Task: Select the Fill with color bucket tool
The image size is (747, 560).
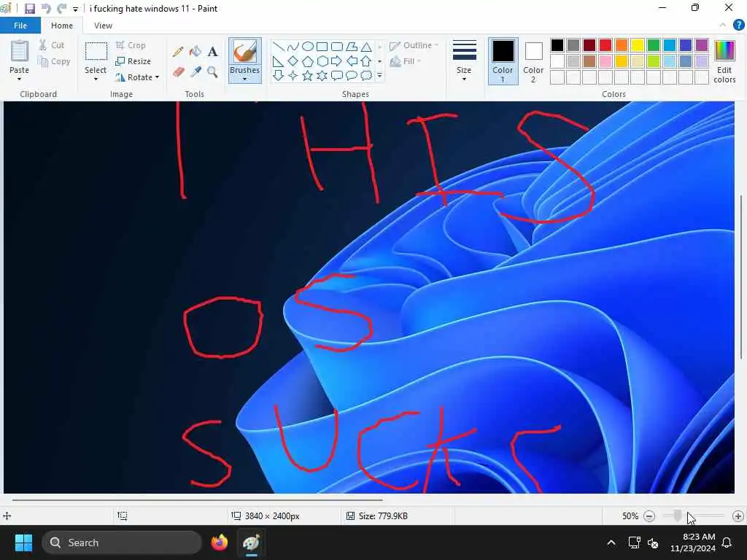Action: [x=196, y=52]
